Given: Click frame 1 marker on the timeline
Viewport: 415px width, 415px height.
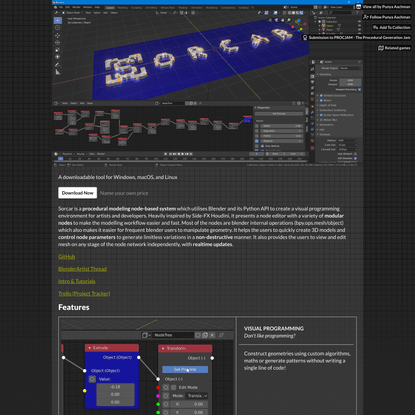Looking at the screenshot, I should (x=60, y=159).
